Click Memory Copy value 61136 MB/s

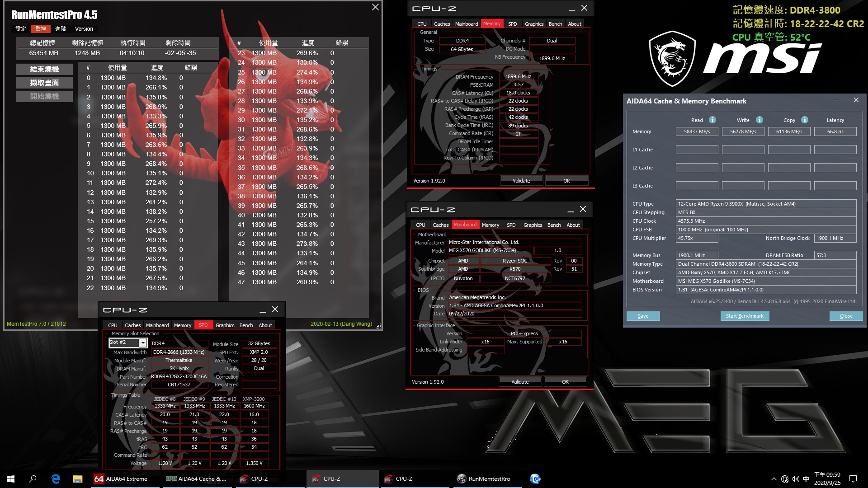(x=789, y=131)
